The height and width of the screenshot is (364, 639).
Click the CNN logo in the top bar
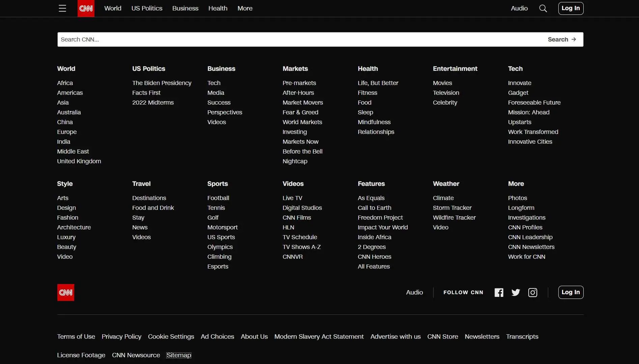coord(85,8)
